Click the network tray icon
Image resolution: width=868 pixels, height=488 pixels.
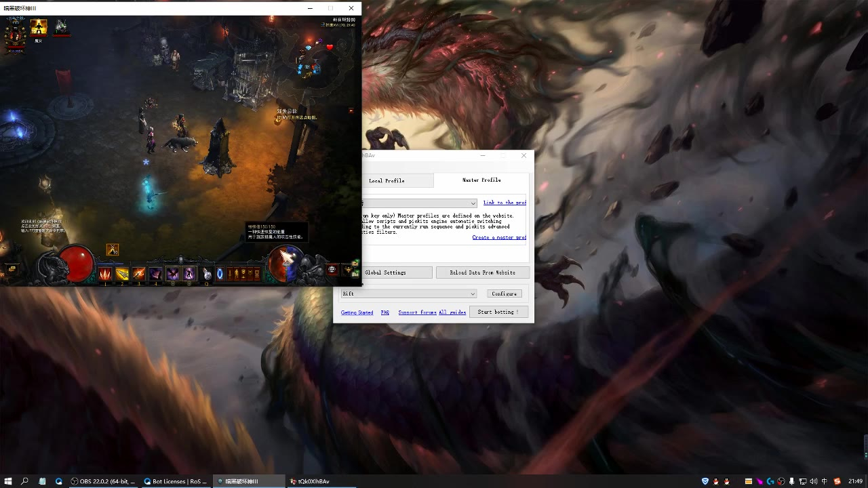pos(803,481)
